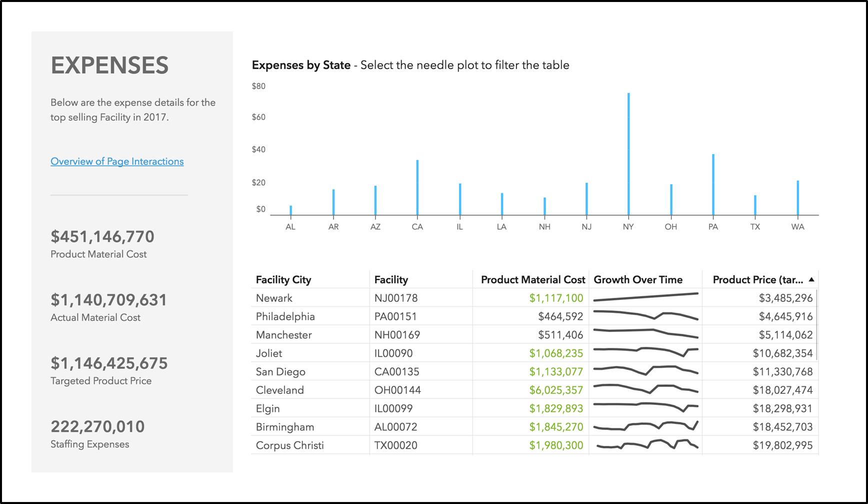Select facility ID IL00099 cell
The width and height of the screenshot is (868, 504).
[393, 408]
